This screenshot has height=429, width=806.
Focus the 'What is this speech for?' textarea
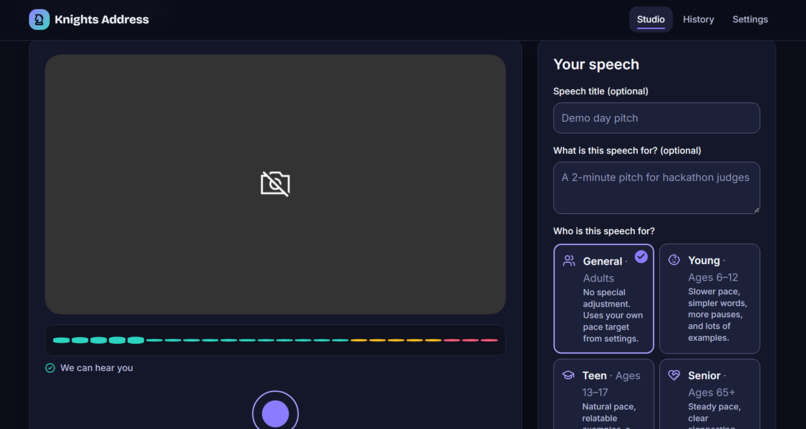656,188
